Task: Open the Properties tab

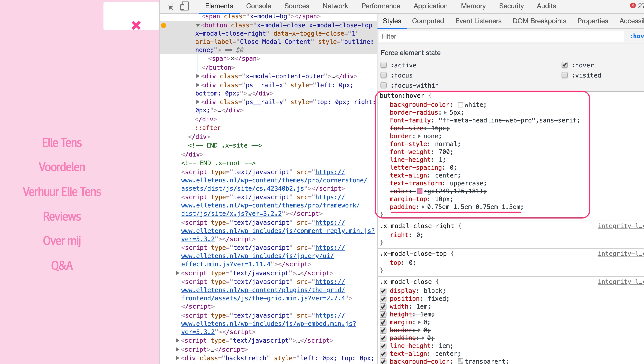Action: pos(592,21)
